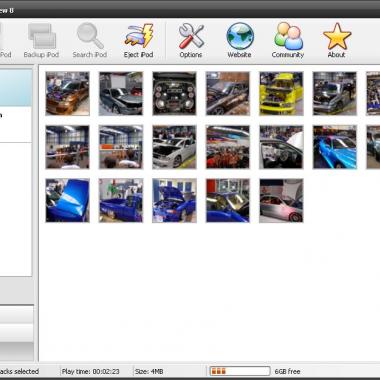This screenshot has height=380, width=380.
Task: Click the About star icon
Action: coord(337,36)
